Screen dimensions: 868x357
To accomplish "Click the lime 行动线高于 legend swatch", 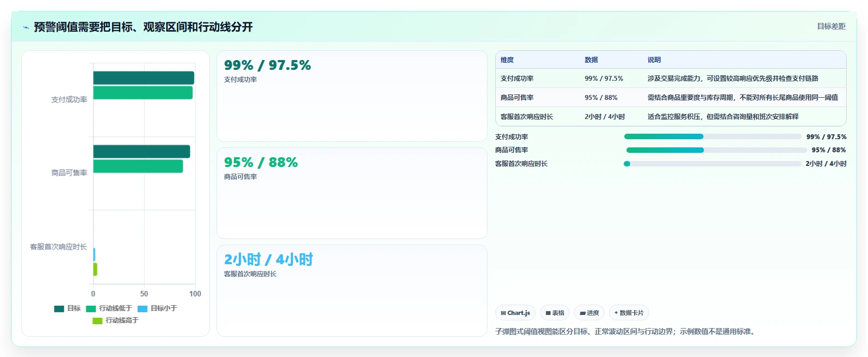I will [x=97, y=320].
